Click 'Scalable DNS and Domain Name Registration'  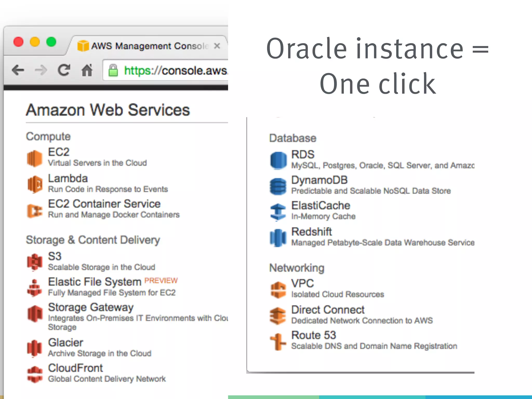tap(374, 346)
